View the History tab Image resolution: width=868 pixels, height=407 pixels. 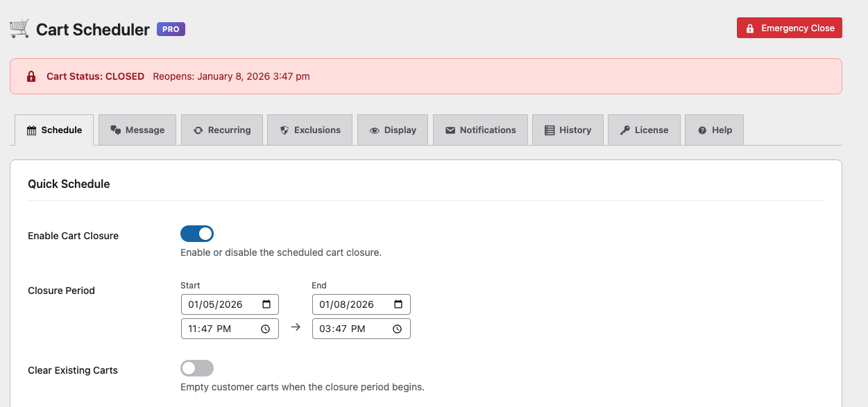[568, 130]
